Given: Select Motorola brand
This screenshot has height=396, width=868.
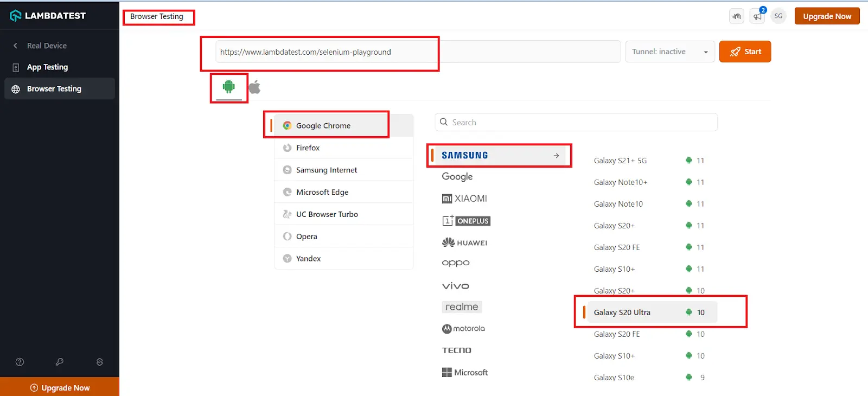Looking at the screenshot, I should pos(463,329).
